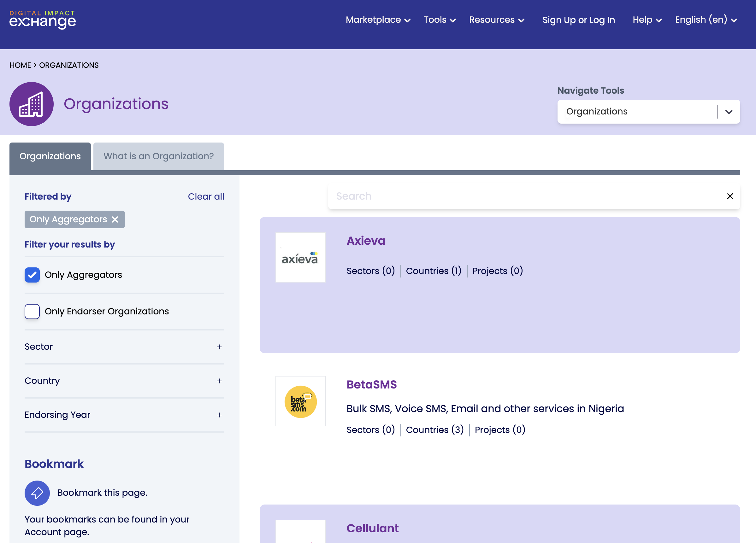Open the Help dropdown menu

[x=647, y=20]
